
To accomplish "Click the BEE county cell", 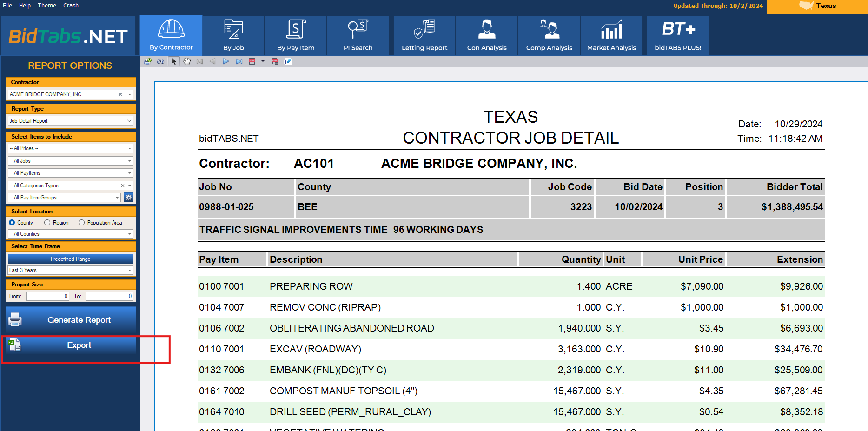I will 413,207.
